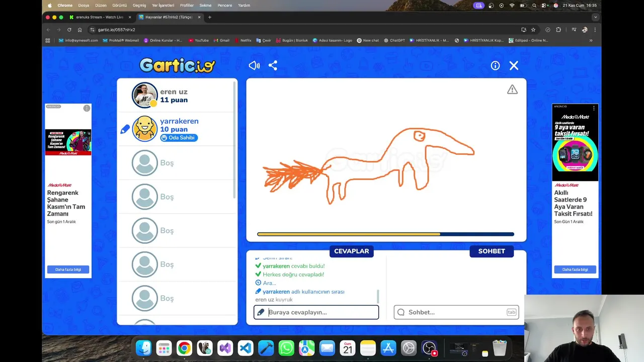Open Chrome extensions puzzle icon
The image size is (644, 362).
558,30
